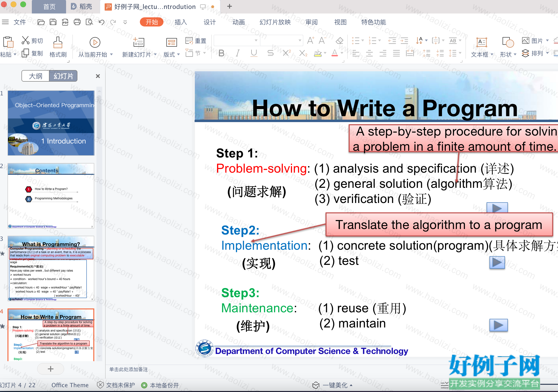Select the Contents slide 2 thumbnail
558x392 pixels.
click(x=51, y=196)
